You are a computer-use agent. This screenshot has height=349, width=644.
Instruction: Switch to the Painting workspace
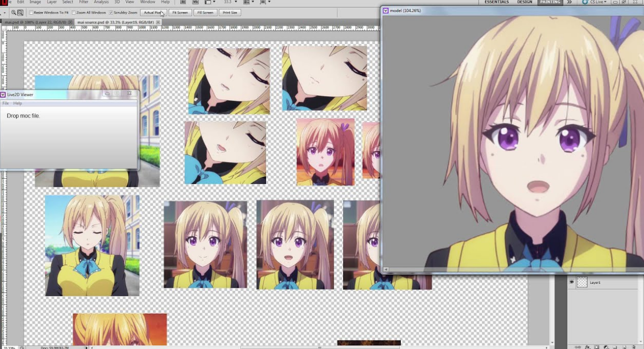(x=550, y=2)
